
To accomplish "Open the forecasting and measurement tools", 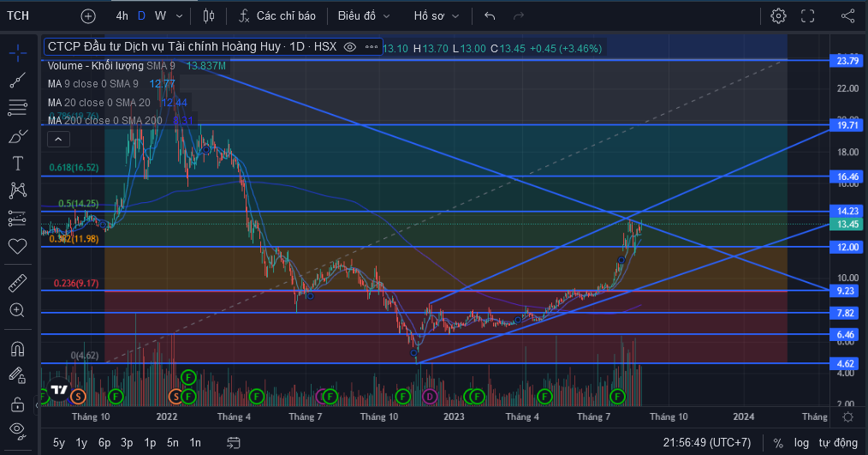I will (18, 219).
